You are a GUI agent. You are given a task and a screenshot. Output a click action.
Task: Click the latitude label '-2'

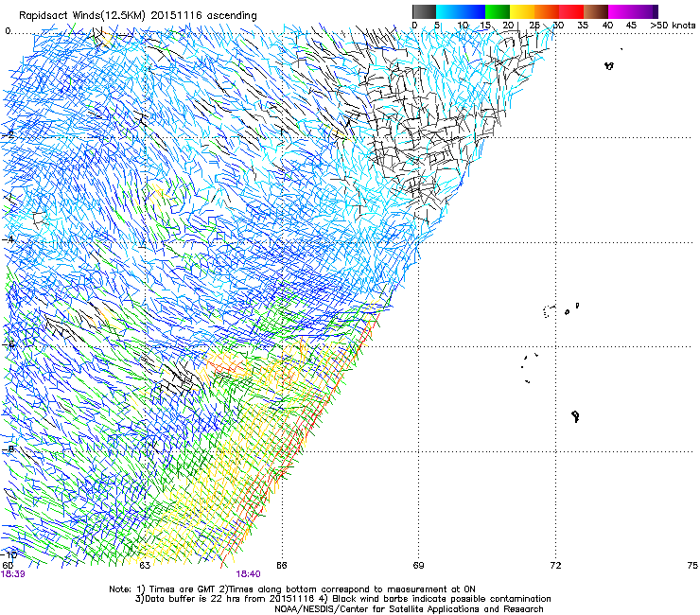(8, 135)
